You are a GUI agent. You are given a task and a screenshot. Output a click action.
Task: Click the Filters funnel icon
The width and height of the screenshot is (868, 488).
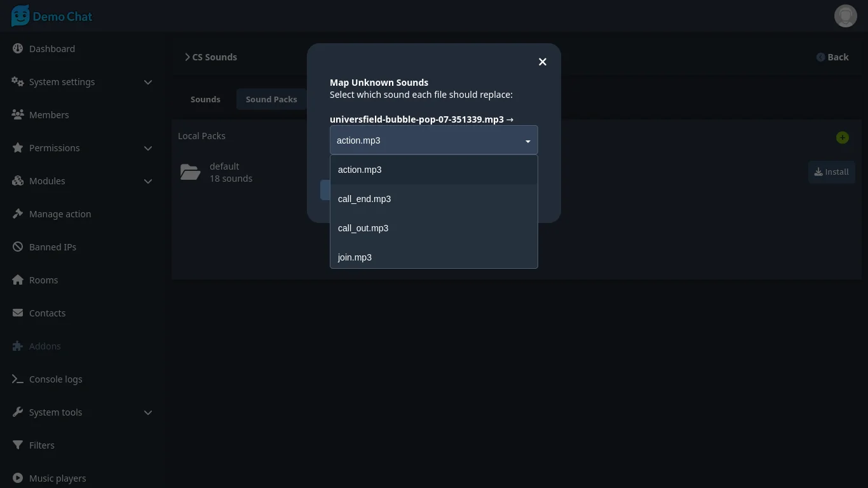pos(18,445)
